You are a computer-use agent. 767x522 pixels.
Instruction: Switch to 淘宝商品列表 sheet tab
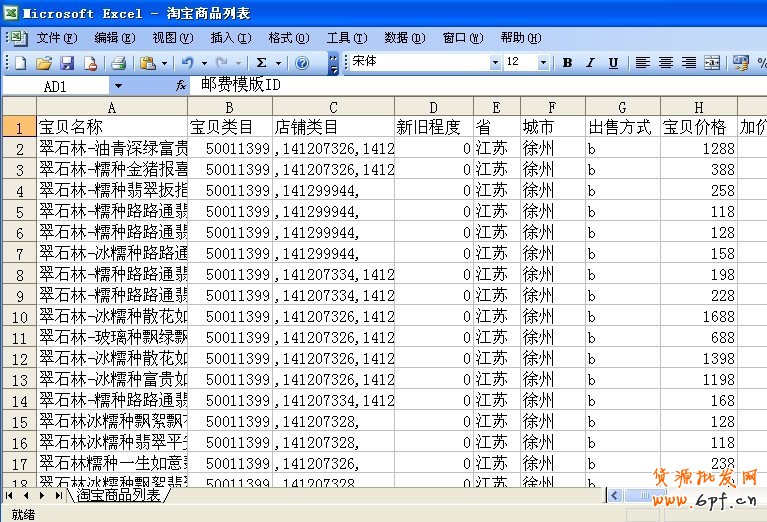click(x=119, y=495)
